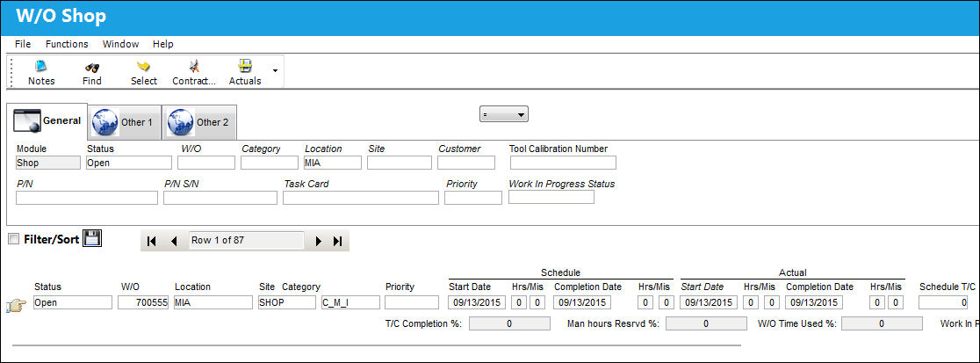
Task: Go to previous row record
Action: [175, 241]
